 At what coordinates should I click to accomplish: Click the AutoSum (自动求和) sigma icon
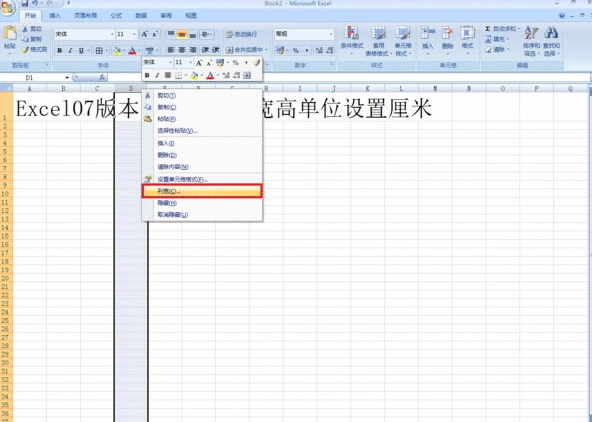[x=488, y=29]
